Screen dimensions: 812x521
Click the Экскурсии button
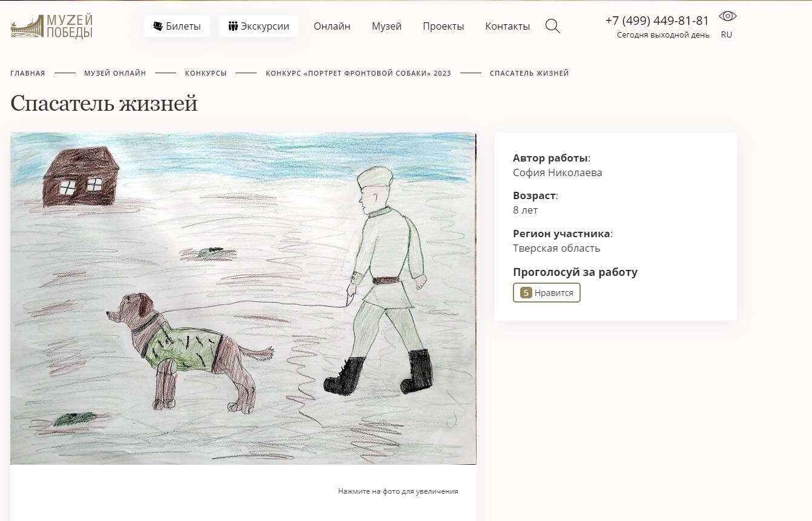(259, 26)
